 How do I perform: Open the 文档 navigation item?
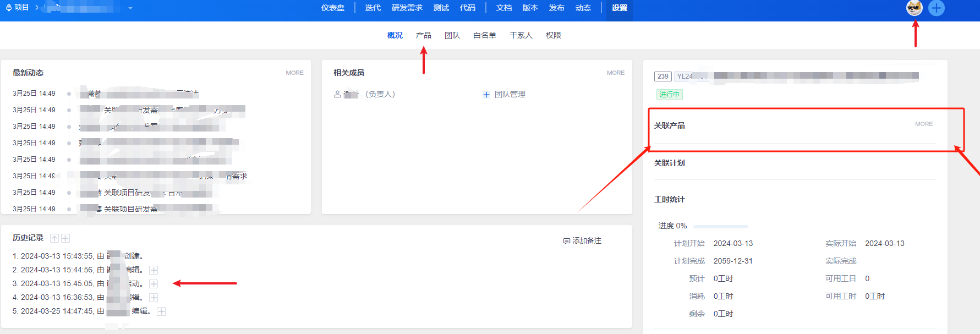[504, 8]
